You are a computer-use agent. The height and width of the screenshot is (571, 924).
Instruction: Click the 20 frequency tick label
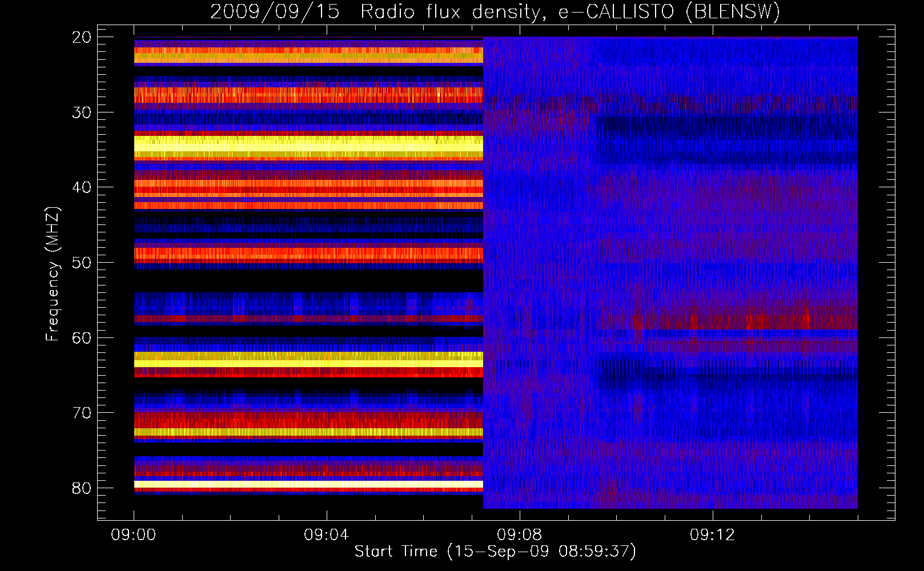(82, 37)
